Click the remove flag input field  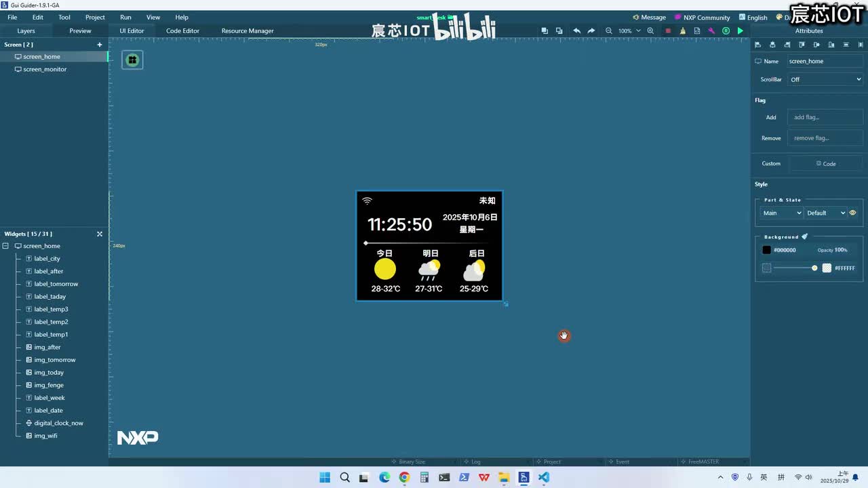tap(825, 138)
